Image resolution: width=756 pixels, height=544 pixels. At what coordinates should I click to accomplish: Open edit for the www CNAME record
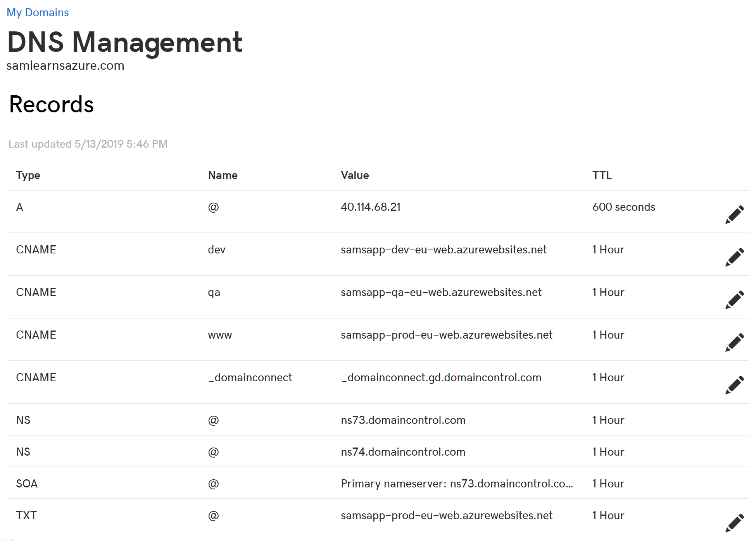click(734, 343)
